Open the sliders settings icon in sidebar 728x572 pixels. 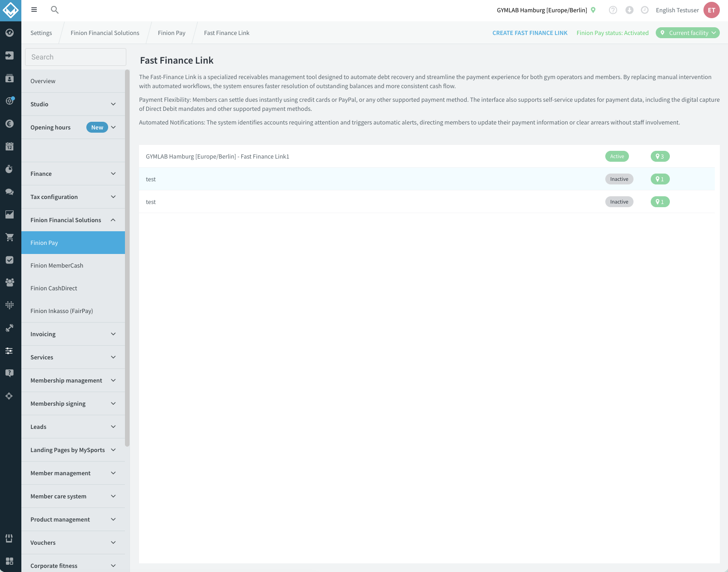click(x=10, y=350)
